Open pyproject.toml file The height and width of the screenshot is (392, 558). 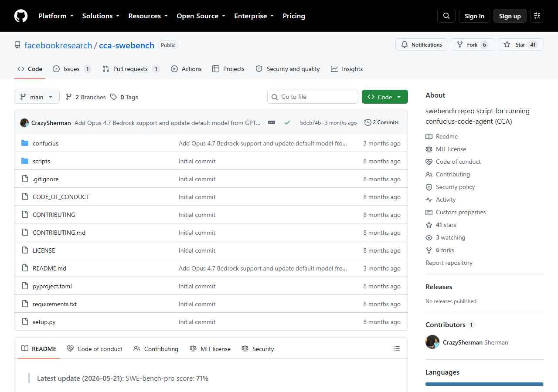point(52,286)
